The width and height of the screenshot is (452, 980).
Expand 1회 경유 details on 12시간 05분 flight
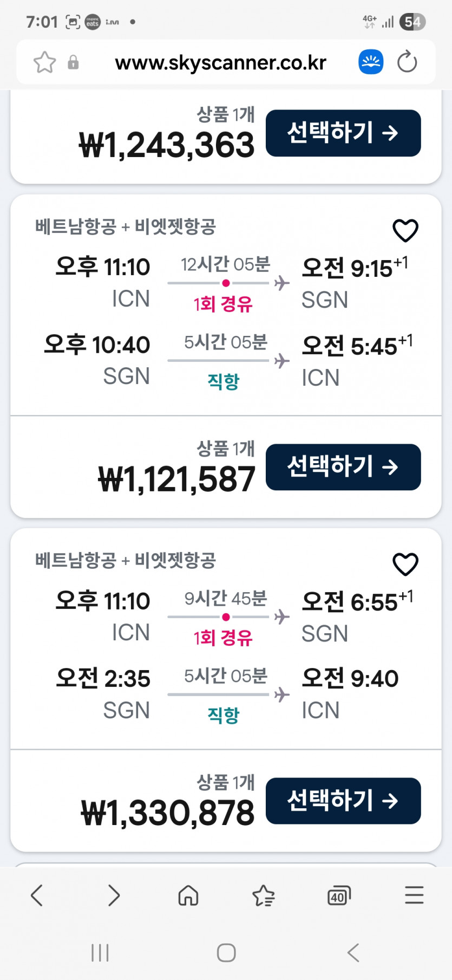coord(223,304)
